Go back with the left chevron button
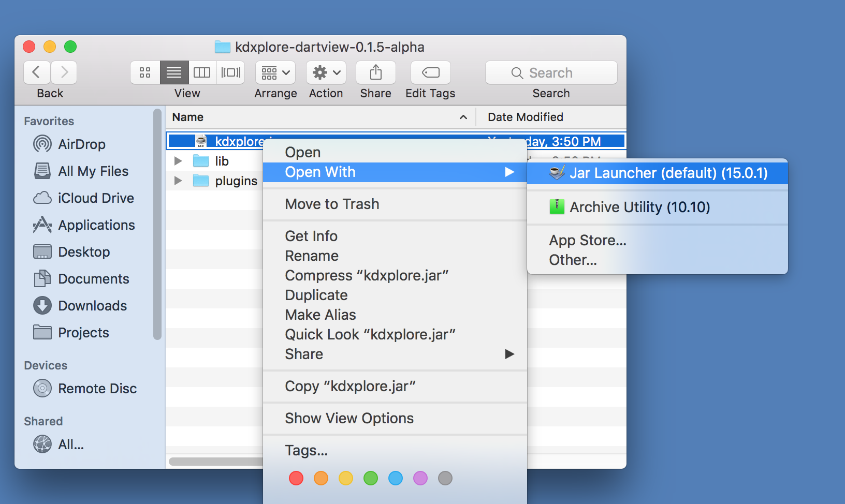The height and width of the screenshot is (504, 845). [x=37, y=72]
